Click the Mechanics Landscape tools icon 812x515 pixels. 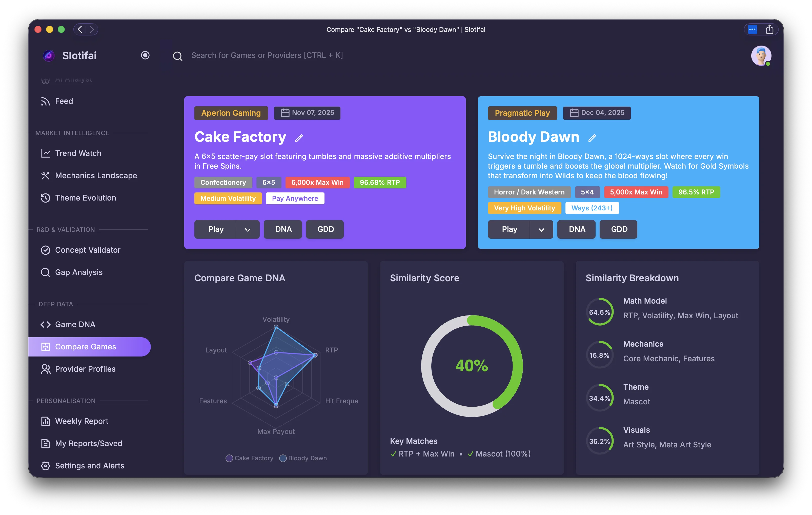click(45, 175)
